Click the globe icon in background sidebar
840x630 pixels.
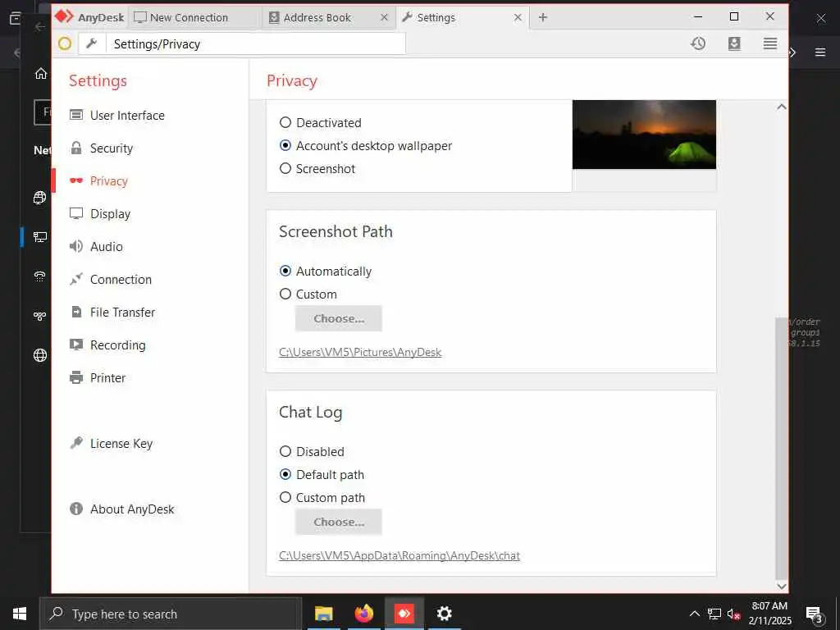click(x=40, y=355)
